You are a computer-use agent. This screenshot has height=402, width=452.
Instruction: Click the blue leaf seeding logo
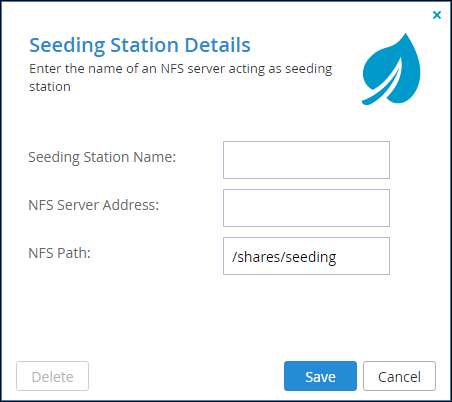tap(391, 69)
